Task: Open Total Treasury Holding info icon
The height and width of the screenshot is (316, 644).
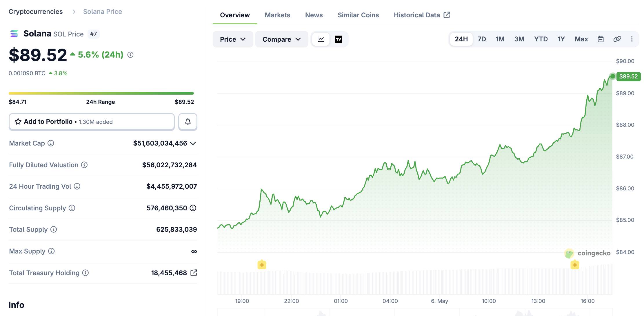Action: pyautogui.click(x=85, y=273)
